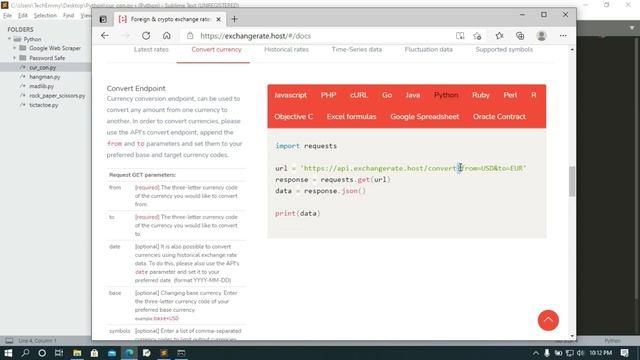Viewport: 640px width, 360px height.
Task: Open the Selection menu in Sublime Text
Action: pos(45,16)
